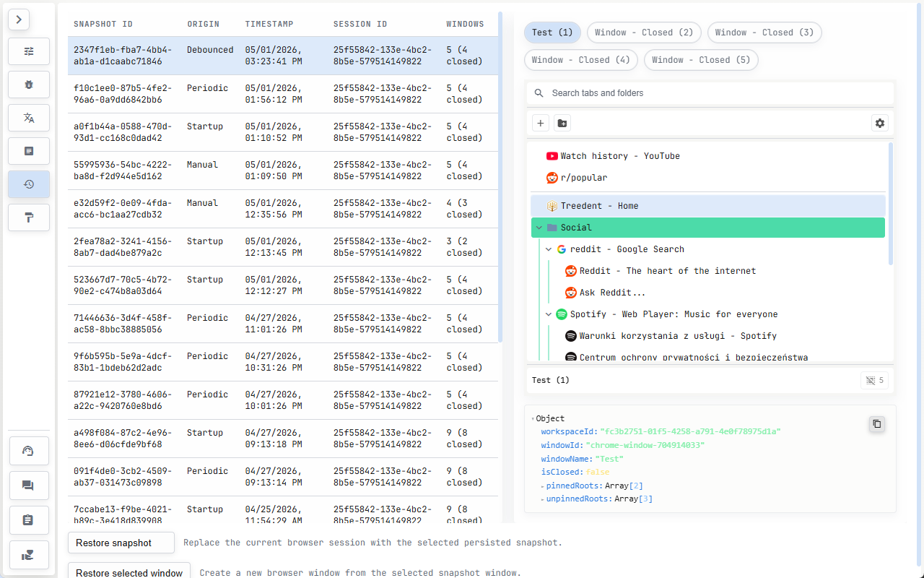924x578 pixels.
Task: Switch to Window - Closed (2) tab
Action: point(644,33)
